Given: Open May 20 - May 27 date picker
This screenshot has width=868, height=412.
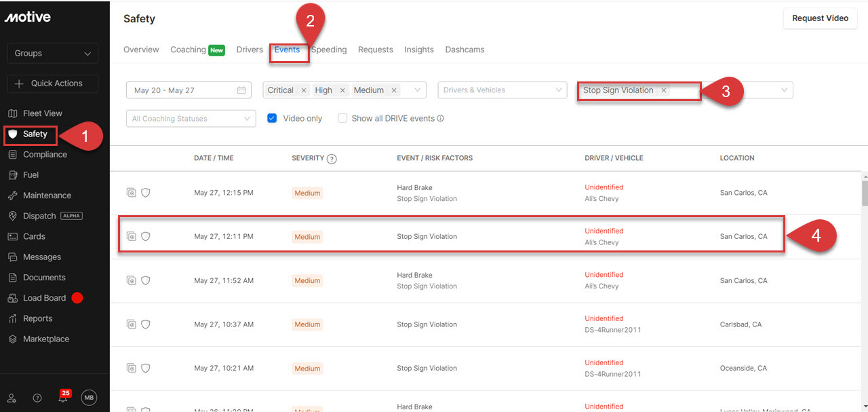Looking at the screenshot, I should (x=189, y=90).
